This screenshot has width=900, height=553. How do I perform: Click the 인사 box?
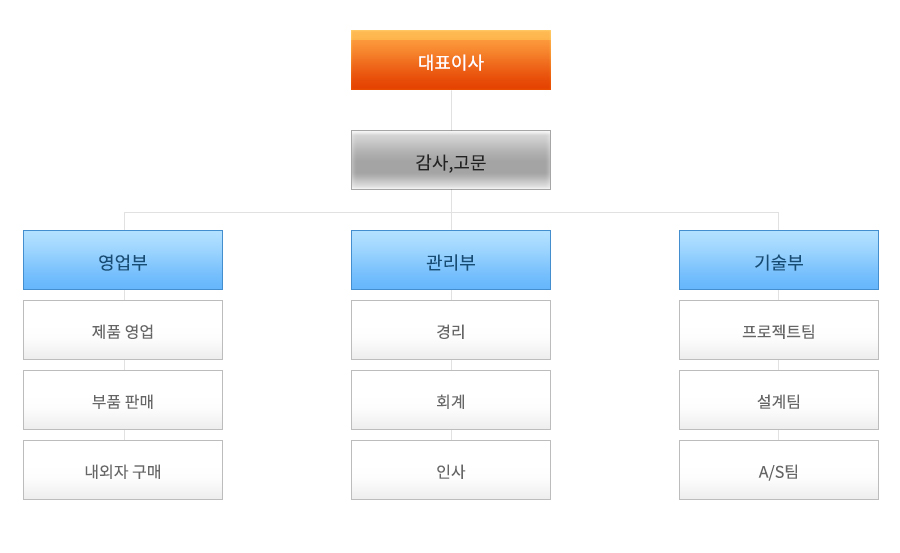(451, 470)
